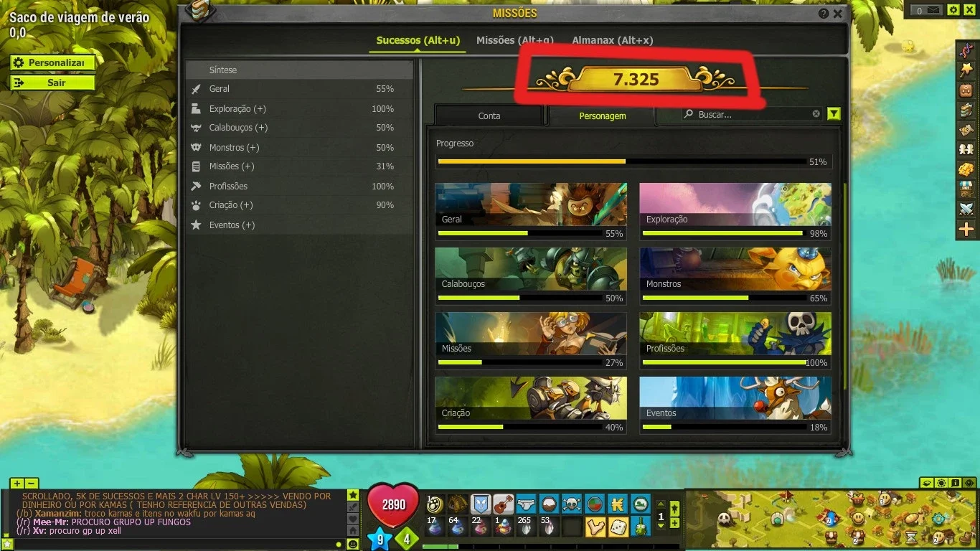Click the hourglass marker on minimap

[911, 537]
